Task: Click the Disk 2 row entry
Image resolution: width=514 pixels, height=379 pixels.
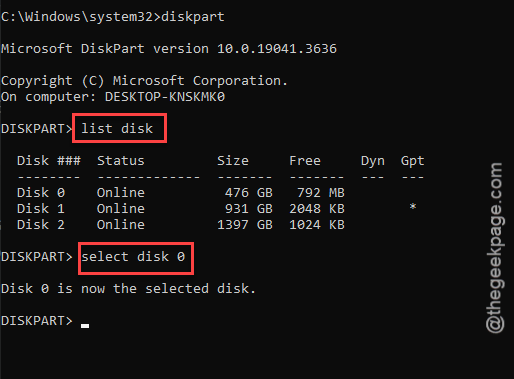Action: (x=181, y=225)
